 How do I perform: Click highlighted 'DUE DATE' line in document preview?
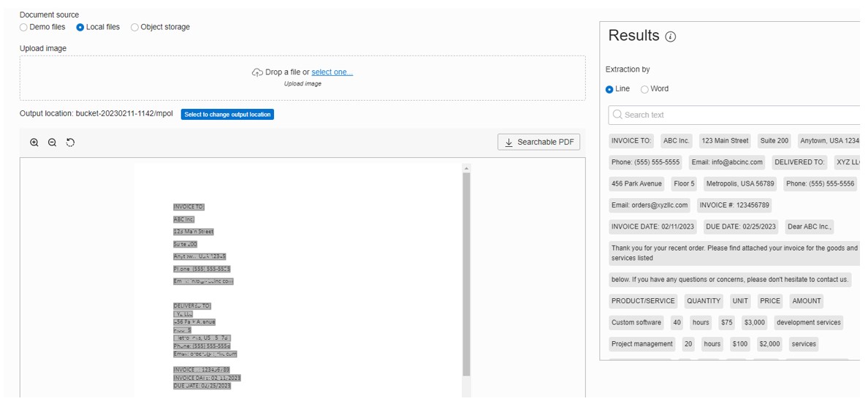pyautogui.click(x=202, y=386)
